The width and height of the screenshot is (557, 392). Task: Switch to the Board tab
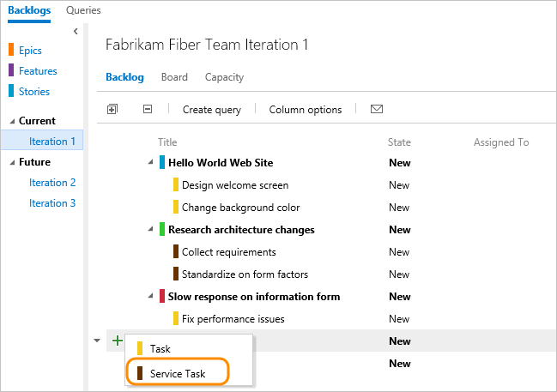point(174,77)
